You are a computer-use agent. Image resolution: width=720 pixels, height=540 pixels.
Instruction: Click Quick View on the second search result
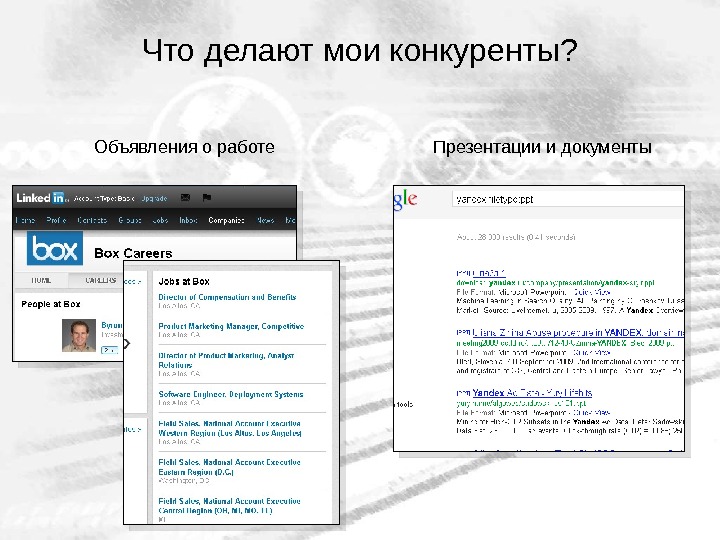(x=591, y=353)
